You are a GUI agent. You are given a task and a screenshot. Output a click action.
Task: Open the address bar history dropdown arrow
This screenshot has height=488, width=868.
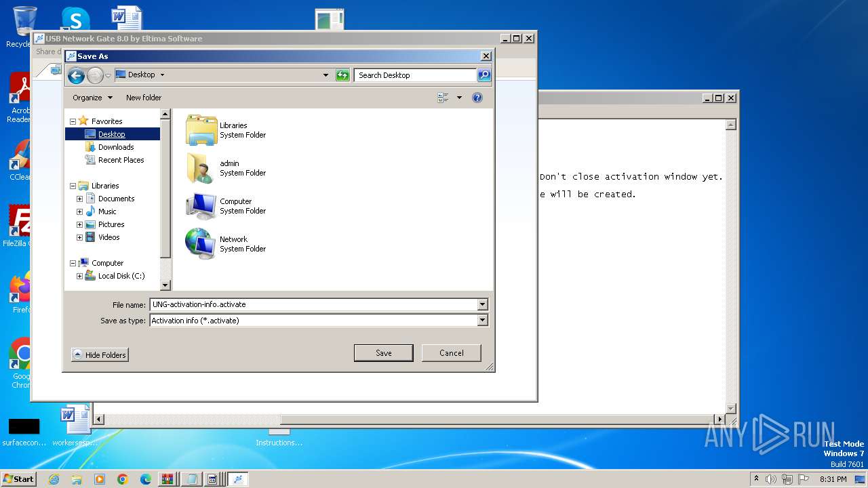pyautogui.click(x=325, y=75)
